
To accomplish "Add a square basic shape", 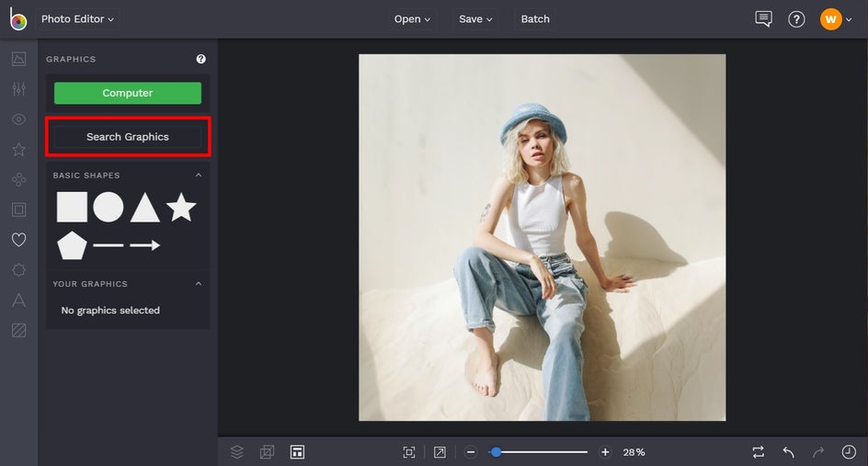I will (72, 207).
